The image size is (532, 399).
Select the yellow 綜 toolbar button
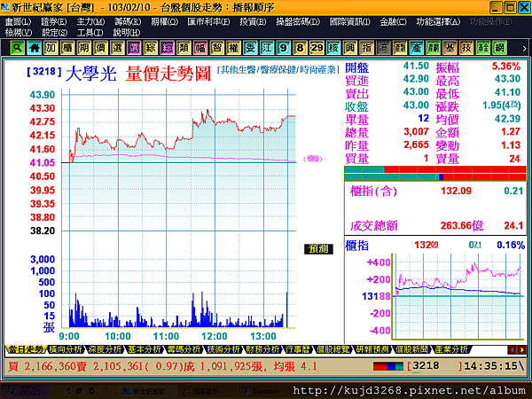(151, 48)
